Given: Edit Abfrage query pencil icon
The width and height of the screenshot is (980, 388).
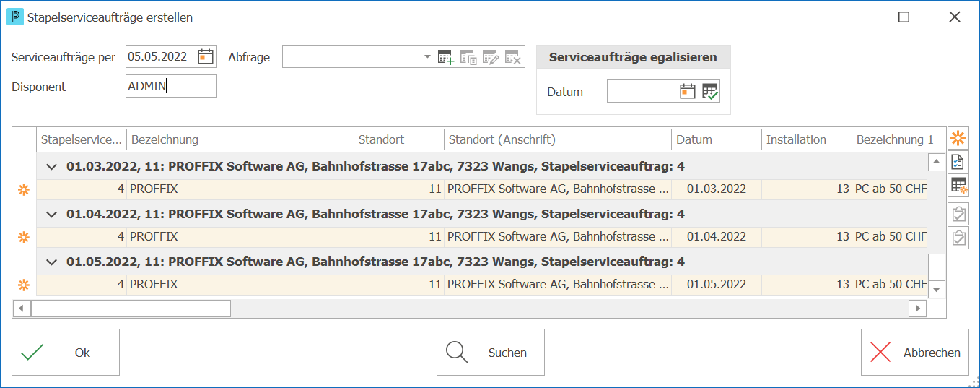Looking at the screenshot, I should point(491,57).
